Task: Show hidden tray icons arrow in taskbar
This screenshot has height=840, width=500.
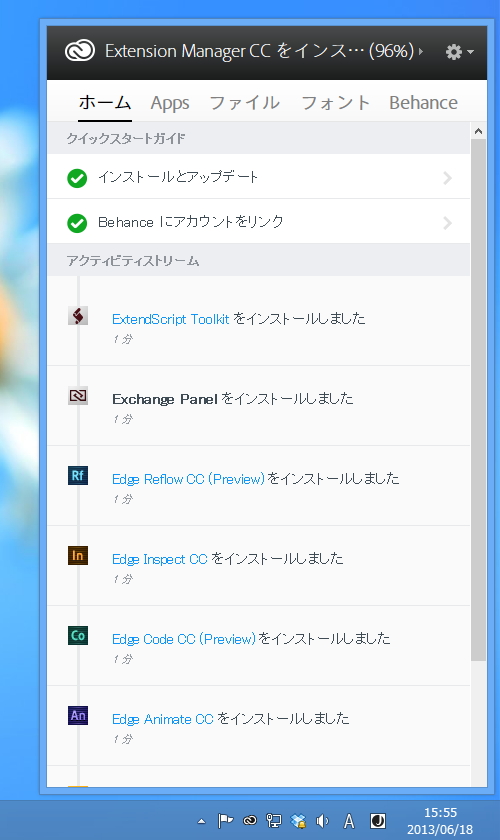Action: tap(202, 821)
